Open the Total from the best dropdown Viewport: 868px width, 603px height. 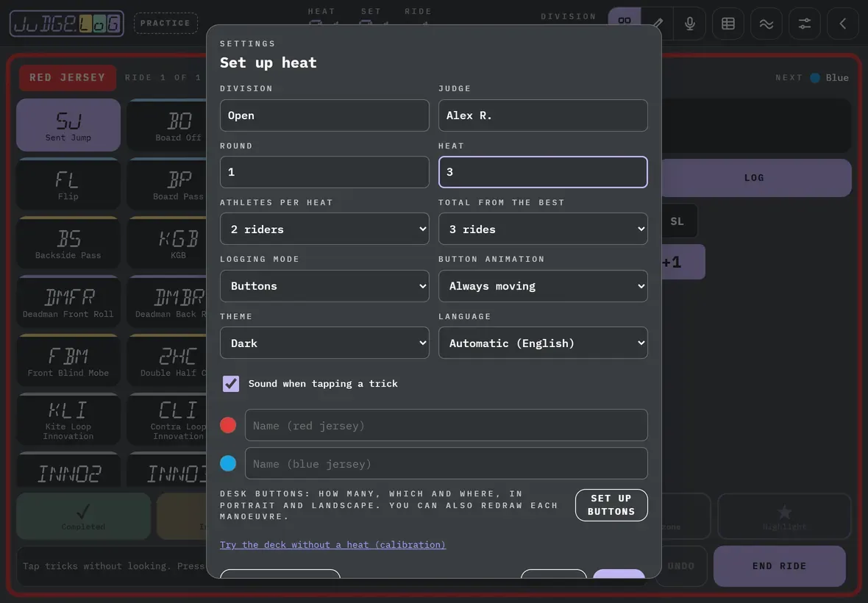coord(543,229)
